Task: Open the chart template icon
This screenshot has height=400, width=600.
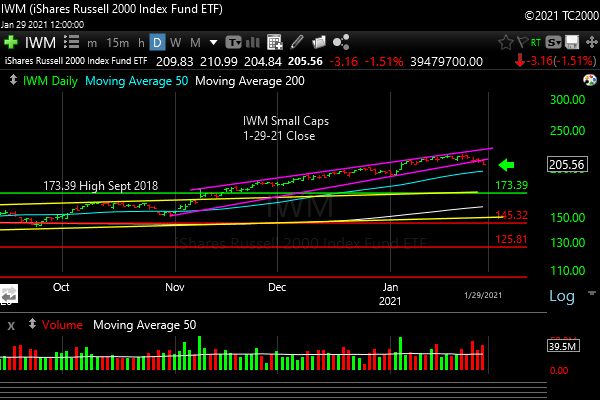Action: (x=233, y=43)
